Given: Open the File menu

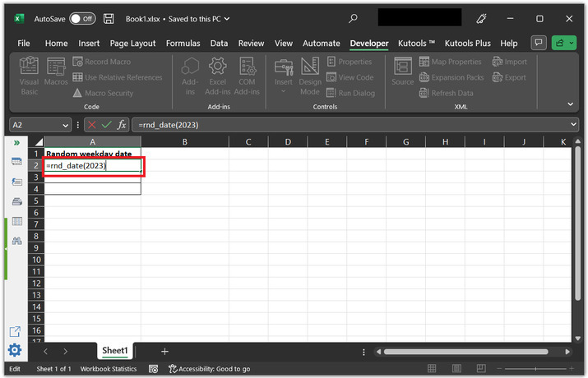Looking at the screenshot, I should (x=24, y=44).
